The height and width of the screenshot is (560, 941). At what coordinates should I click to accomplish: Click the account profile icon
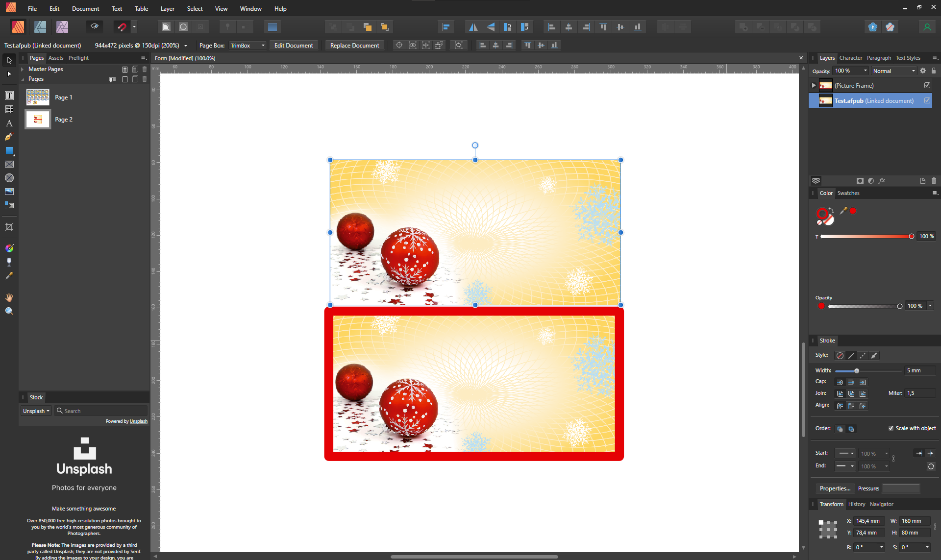tap(927, 27)
